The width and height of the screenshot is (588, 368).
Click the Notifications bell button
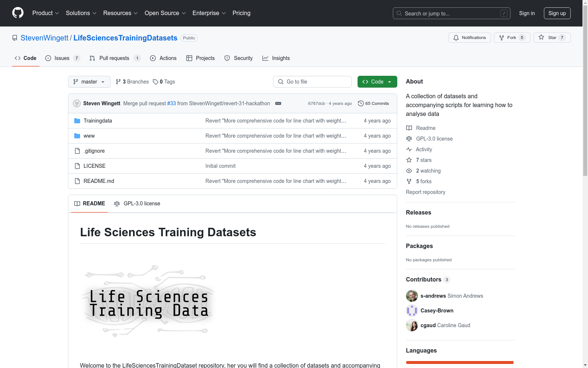click(x=469, y=38)
